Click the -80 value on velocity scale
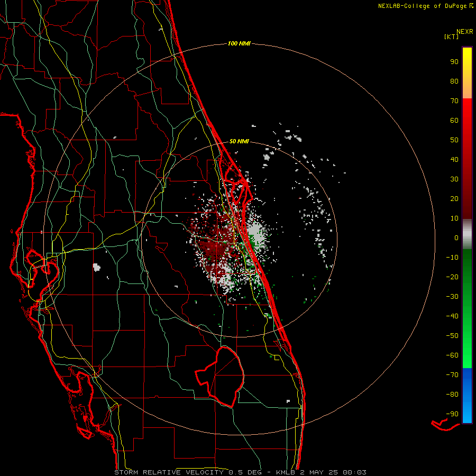This screenshot has height=476, width=476. pos(452,395)
